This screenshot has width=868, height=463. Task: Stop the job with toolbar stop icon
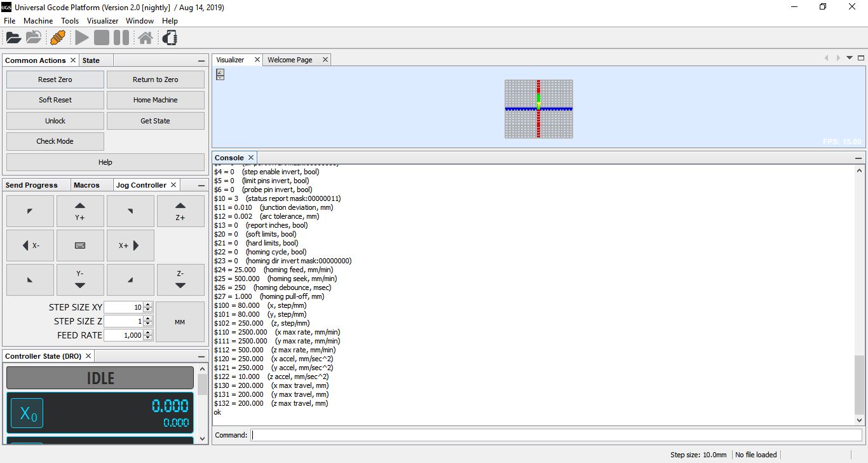pyautogui.click(x=102, y=38)
